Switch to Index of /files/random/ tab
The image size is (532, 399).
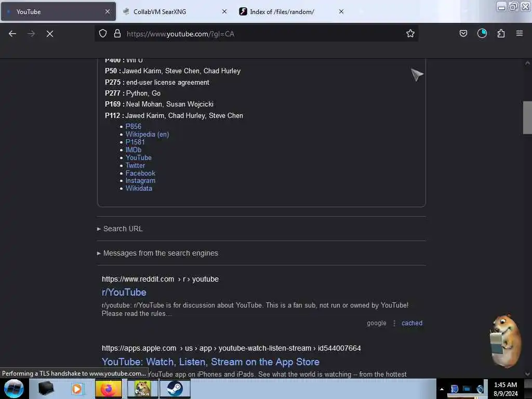[x=292, y=11]
